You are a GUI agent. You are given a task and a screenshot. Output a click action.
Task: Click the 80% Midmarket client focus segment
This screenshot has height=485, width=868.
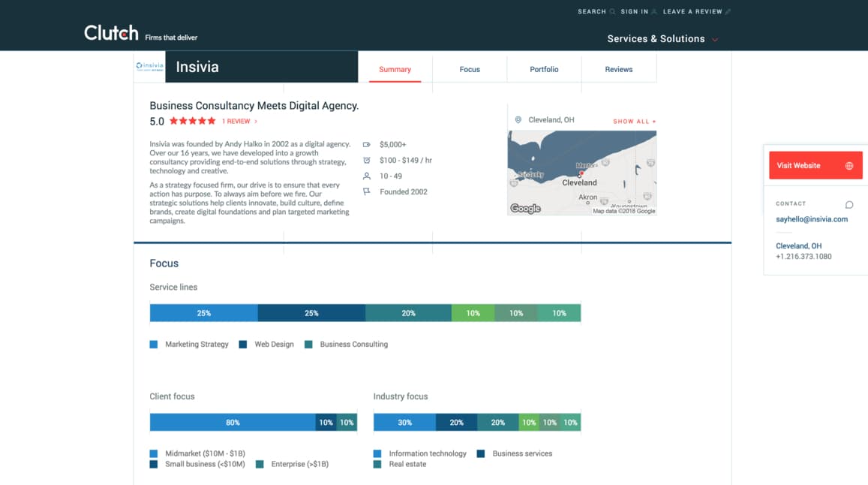coord(233,423)
